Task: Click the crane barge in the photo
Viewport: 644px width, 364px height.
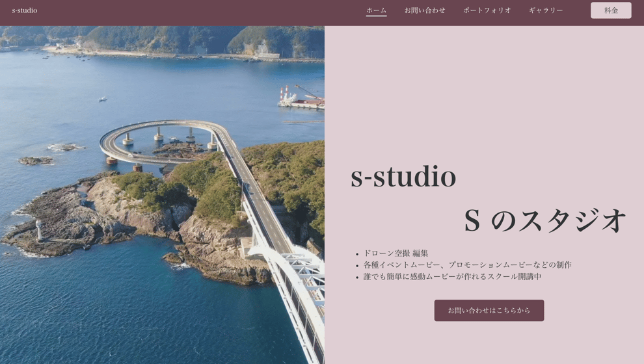Action: click(x=301, y=97)
